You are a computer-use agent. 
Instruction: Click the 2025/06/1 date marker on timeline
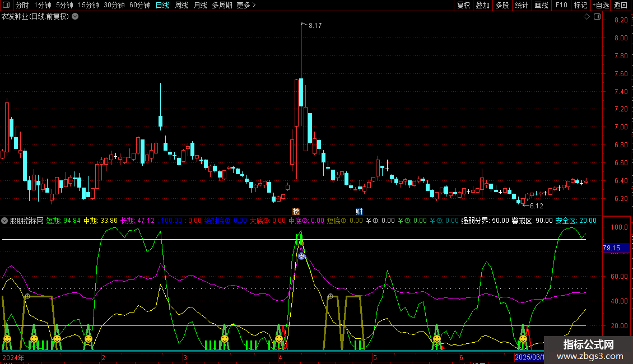point(529,357)
